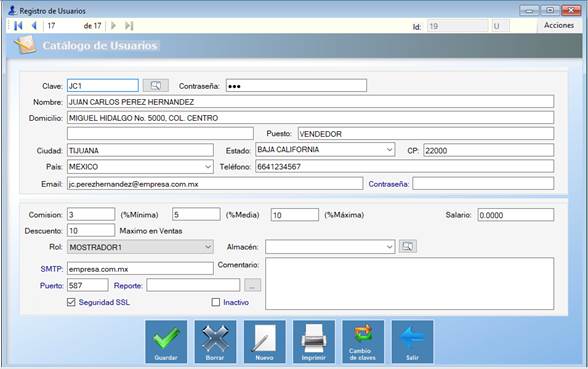588x369 pixels.
Task: Click the Descuento field
Action: 91,231
